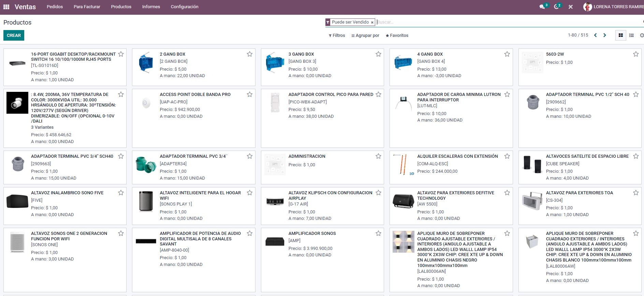This screenshot has height=296, width=644.
Task: Open the conversations chat icon
Action: [x=542, y=7]
